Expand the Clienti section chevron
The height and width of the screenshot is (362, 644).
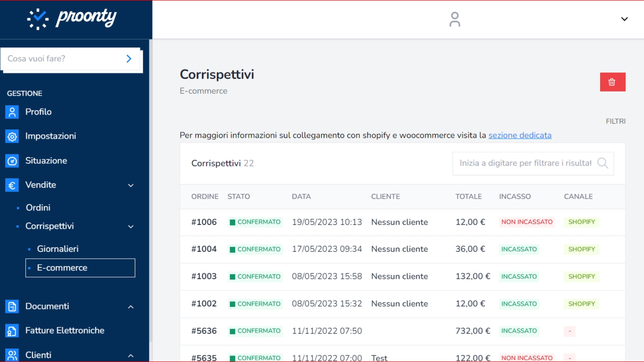[x=131, y=356]
